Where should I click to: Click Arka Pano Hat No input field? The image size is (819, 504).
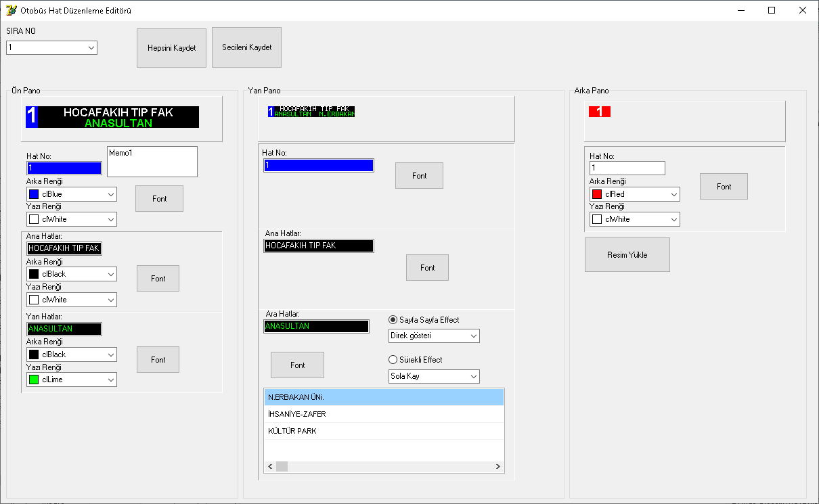[627, 168]
